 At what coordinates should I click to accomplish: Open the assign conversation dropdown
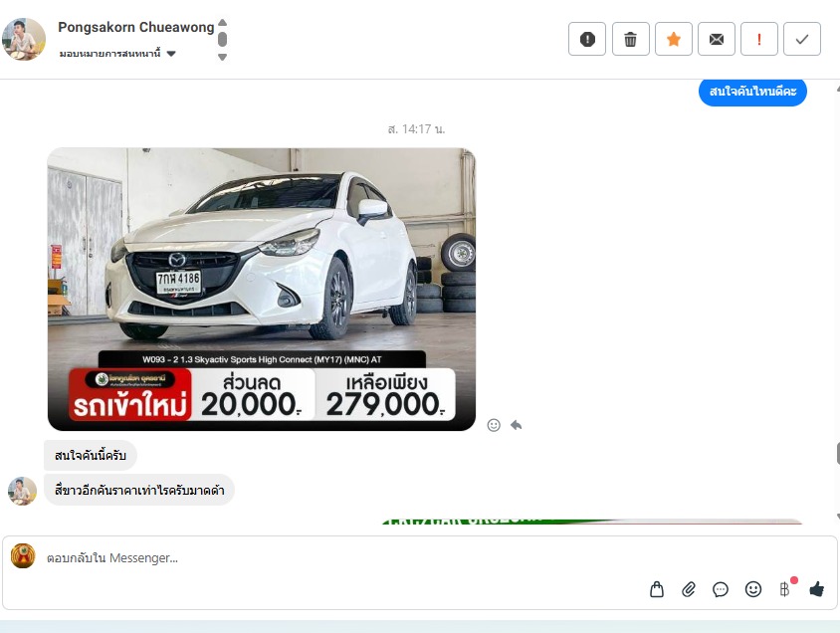[x=117, y=54]
